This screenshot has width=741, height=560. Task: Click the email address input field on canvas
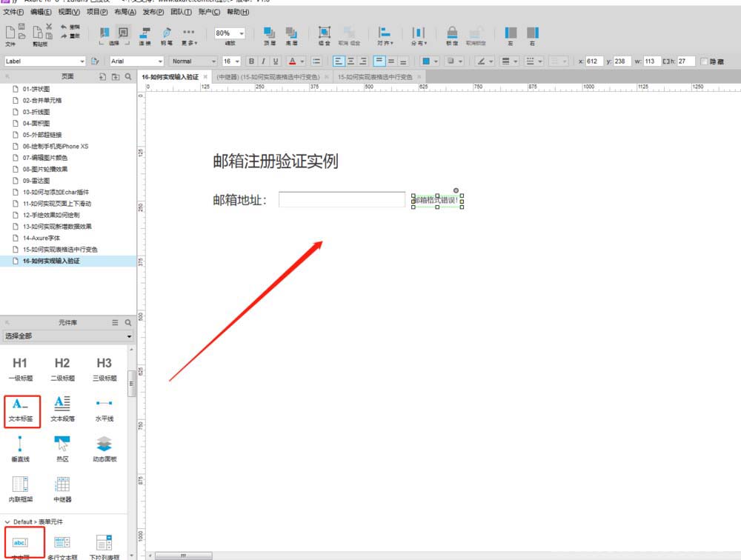coord(341,199)
